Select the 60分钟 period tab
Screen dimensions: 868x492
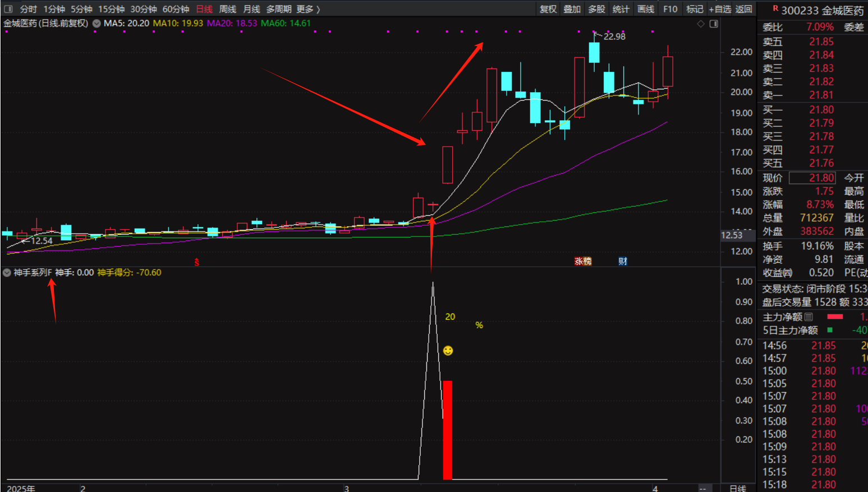176,9
